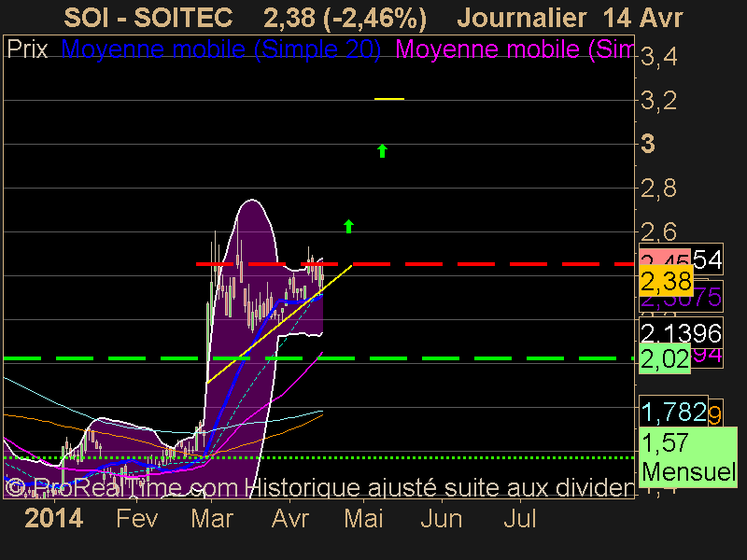Screen dimensions: 747x560
Task: Click the Jun month axis label
Action: tap(441, 518)
